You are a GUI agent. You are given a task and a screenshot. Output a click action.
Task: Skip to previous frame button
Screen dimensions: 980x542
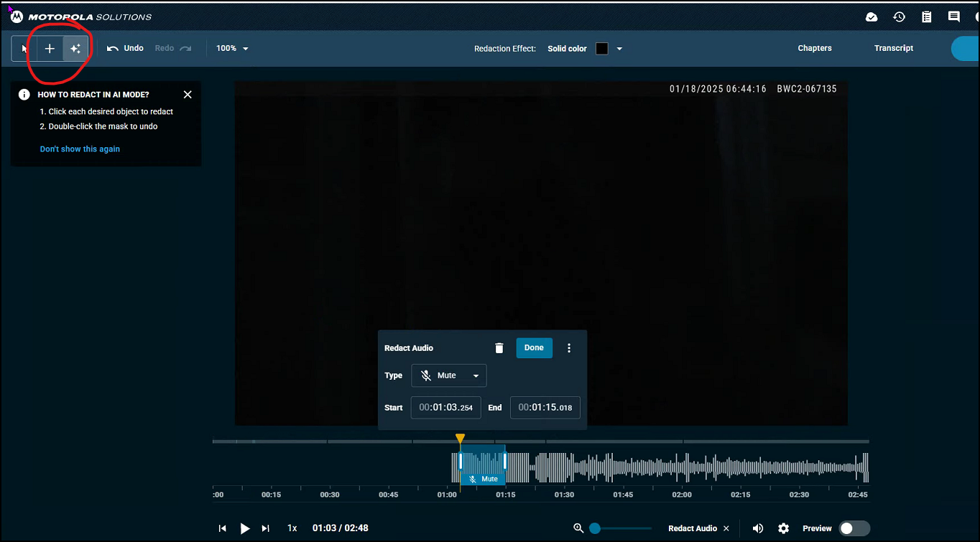click(222, 528)
